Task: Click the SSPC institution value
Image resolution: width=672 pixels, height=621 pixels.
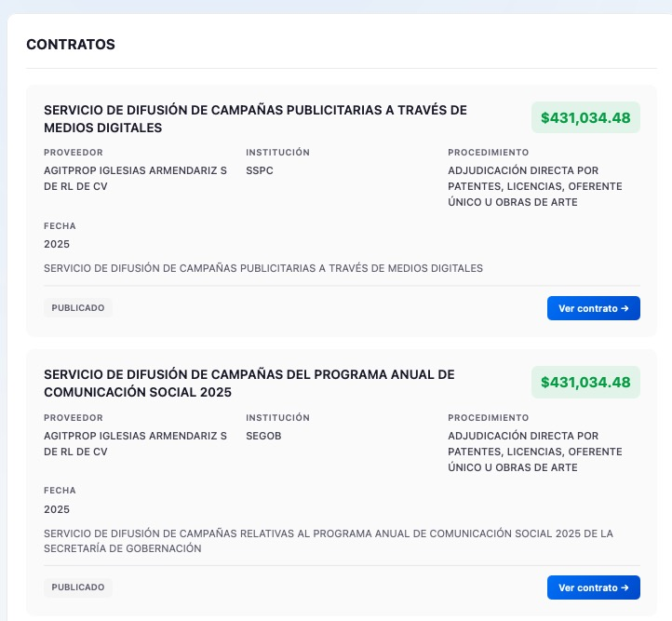Action: (260, 170)
